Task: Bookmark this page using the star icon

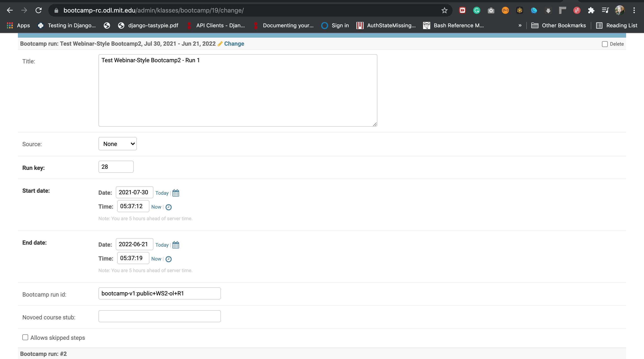Action: (x=444, y=10)
